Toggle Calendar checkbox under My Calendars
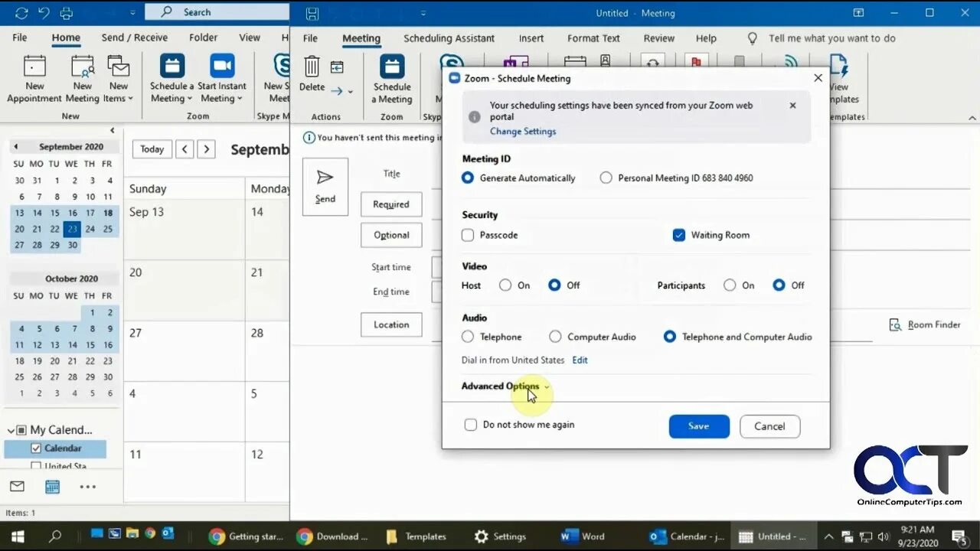Image resolution: width=980 pixels, height=551 pixels. pos(35,448)
